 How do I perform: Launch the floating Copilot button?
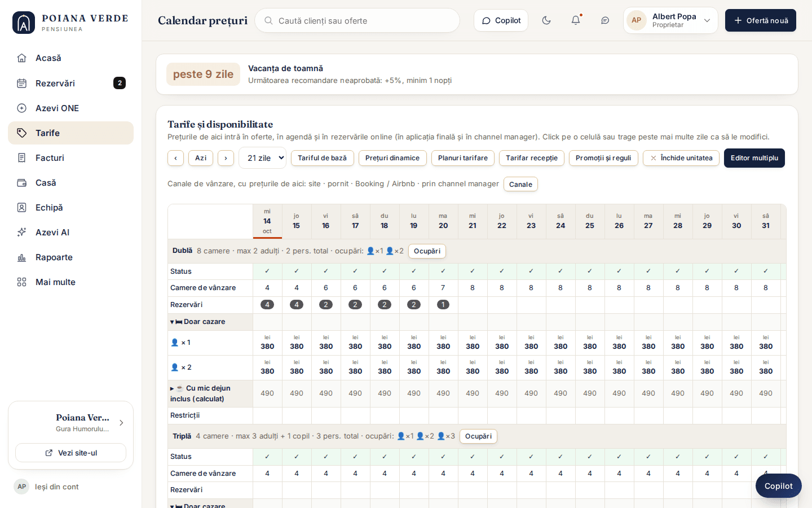point(779,486)
